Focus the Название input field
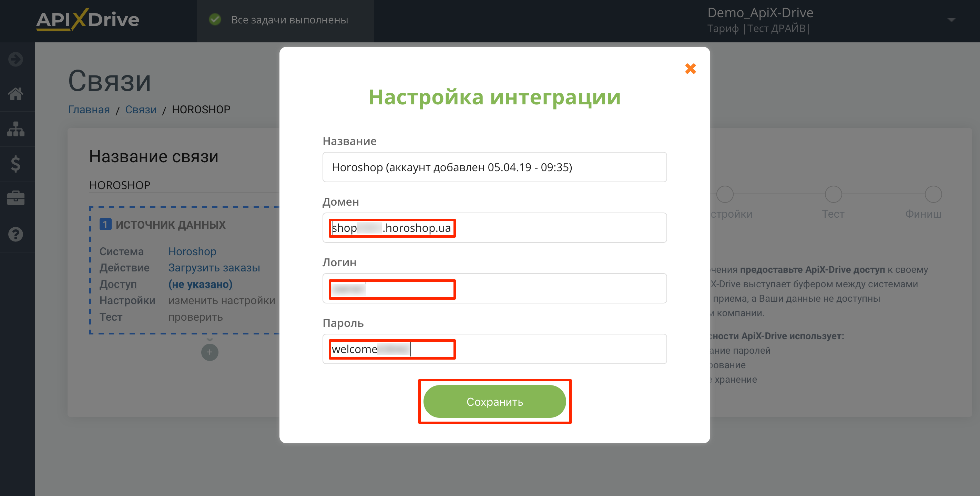Image resolution: width=980 pixels, height=496 pixels. pyautogui.click(x=494, y=167)
